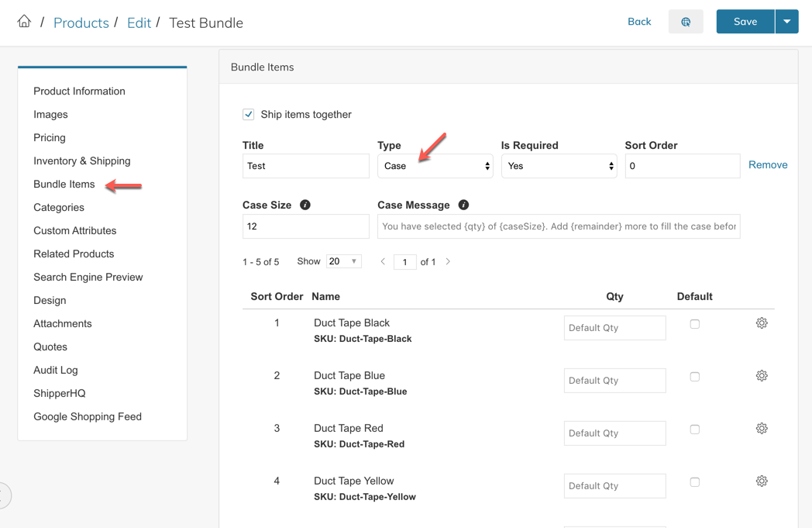Open Custom Attributes section

tap(75, 230)
